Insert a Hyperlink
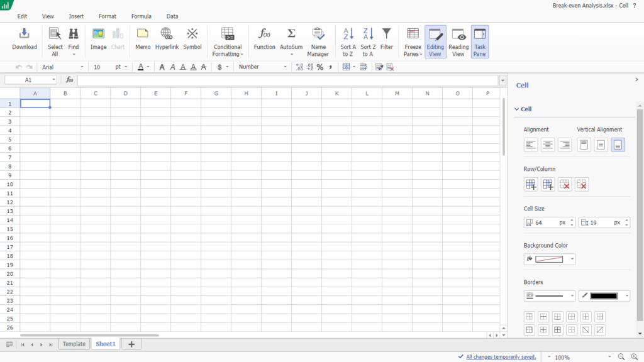Viewport: 644px width, 362px height. (167, 40)
